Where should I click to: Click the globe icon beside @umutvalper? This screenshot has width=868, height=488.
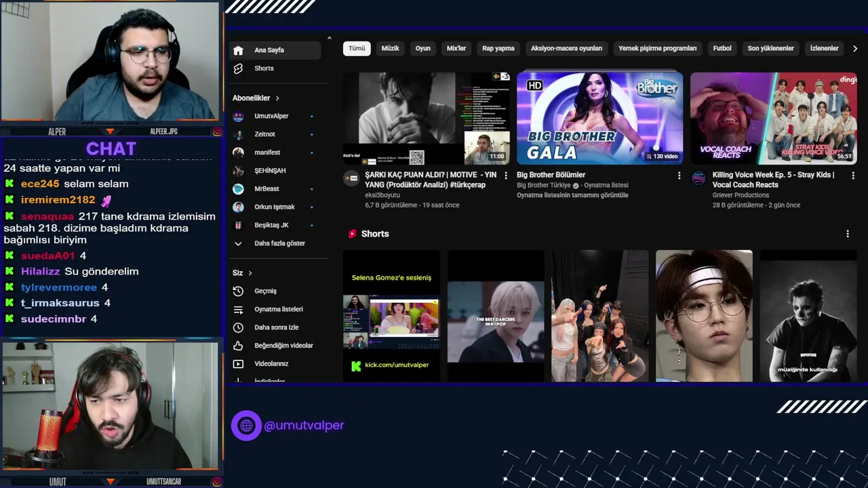(x=246, y=426)
